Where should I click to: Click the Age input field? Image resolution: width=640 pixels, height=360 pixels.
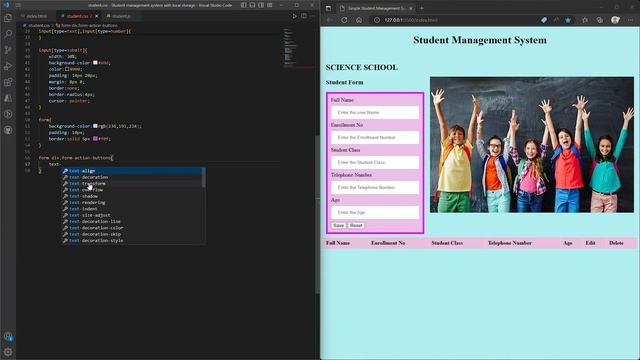(x=375, y=212)
